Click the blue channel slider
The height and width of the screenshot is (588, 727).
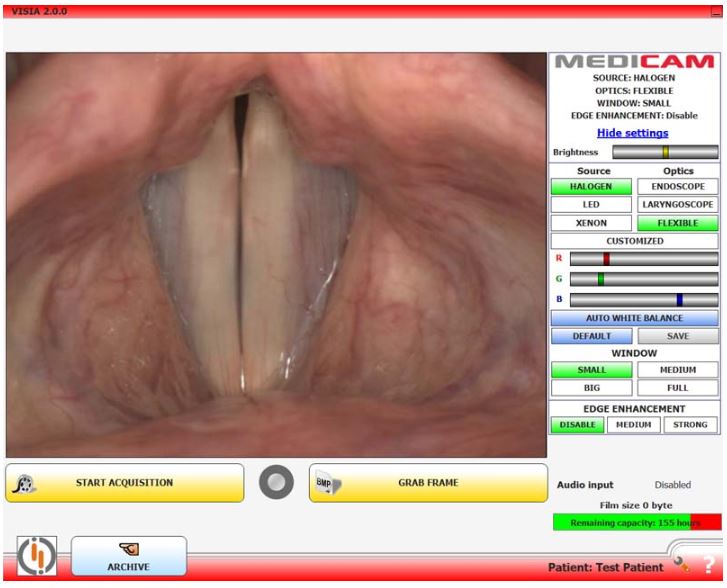pyautogui.click(x=643, y=299)
